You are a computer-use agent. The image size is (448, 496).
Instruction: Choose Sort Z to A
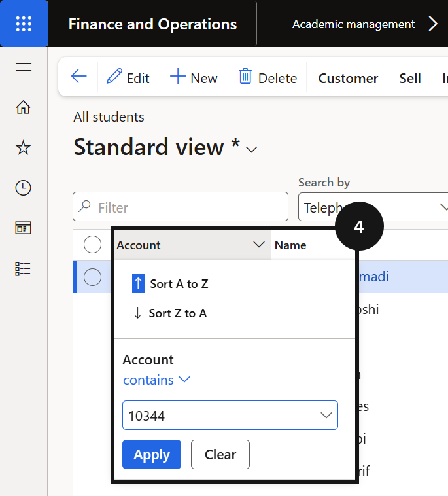click(171, 313)
